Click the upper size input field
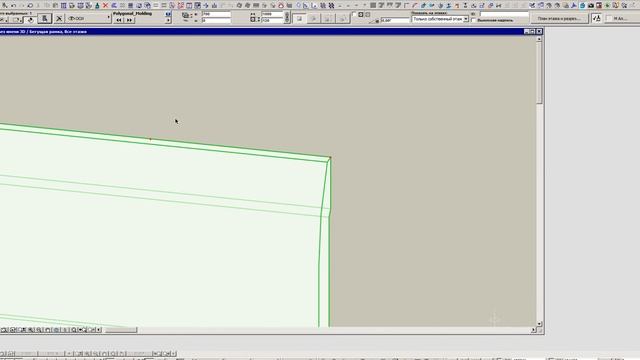Screen dimensions: 640x360 point(272,14)
